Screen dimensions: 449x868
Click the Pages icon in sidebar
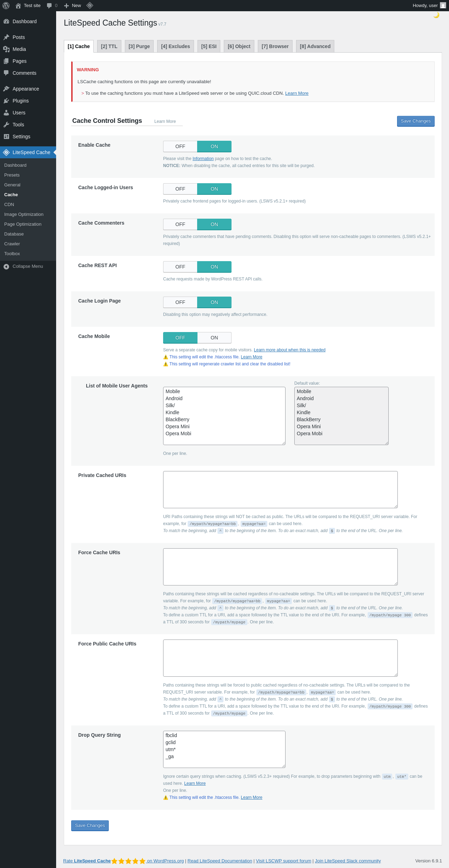pos(6,61)
